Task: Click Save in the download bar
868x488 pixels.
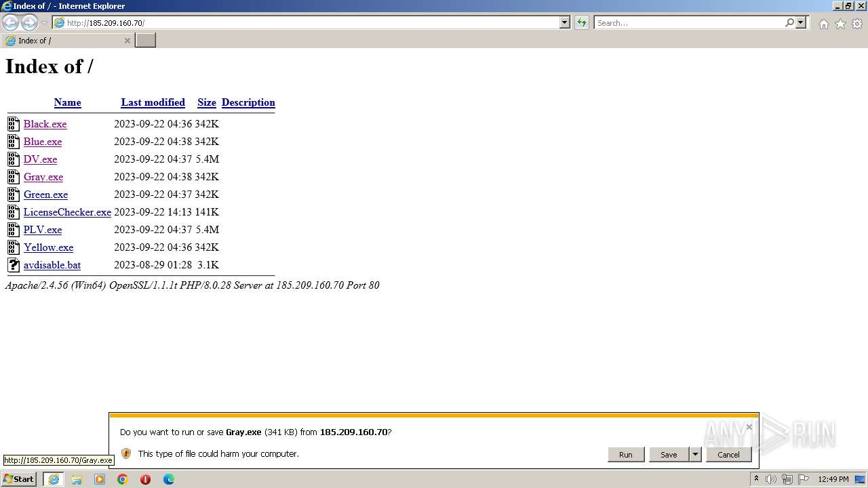Action: point(669,455)
